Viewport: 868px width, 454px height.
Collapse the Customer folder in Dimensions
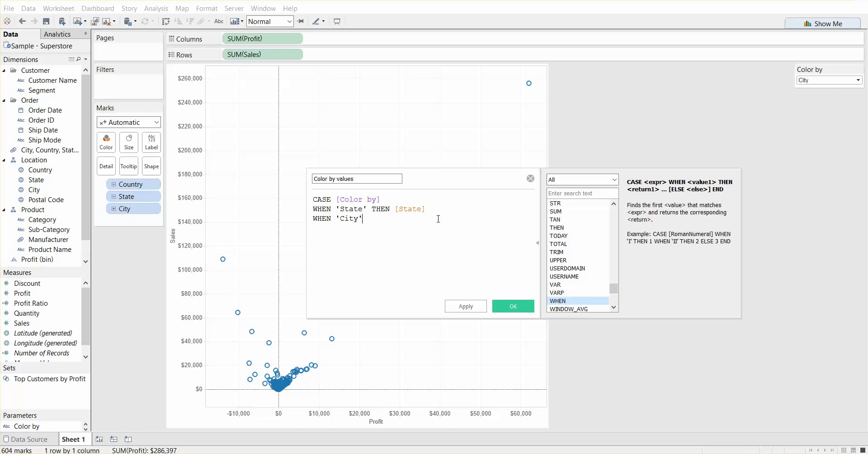click(4, 71)
